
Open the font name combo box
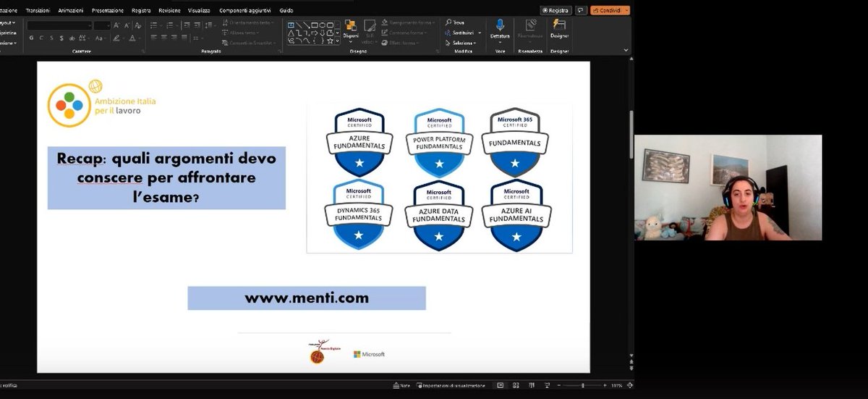coord(59,25)
